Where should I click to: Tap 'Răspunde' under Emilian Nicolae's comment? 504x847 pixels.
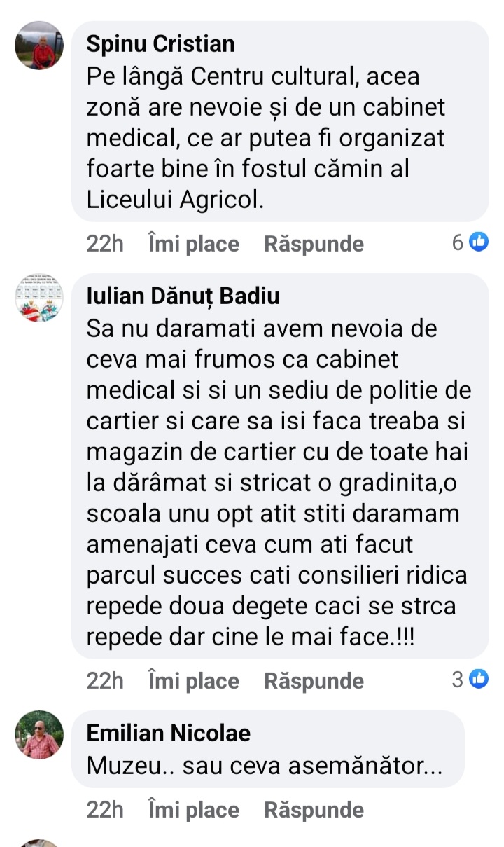(314, 810)
